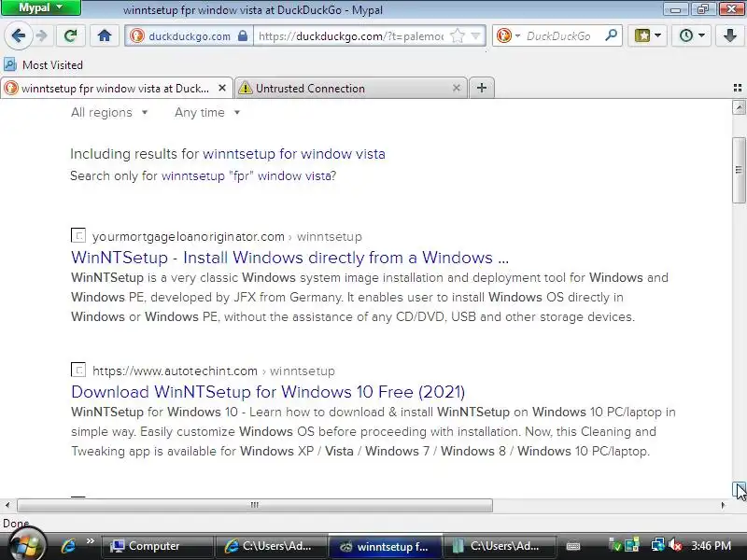This screenshot has width=747, height=560.
Task: Bookmark this page with the star
Action: pyautogui.click(x=457, y=35)
